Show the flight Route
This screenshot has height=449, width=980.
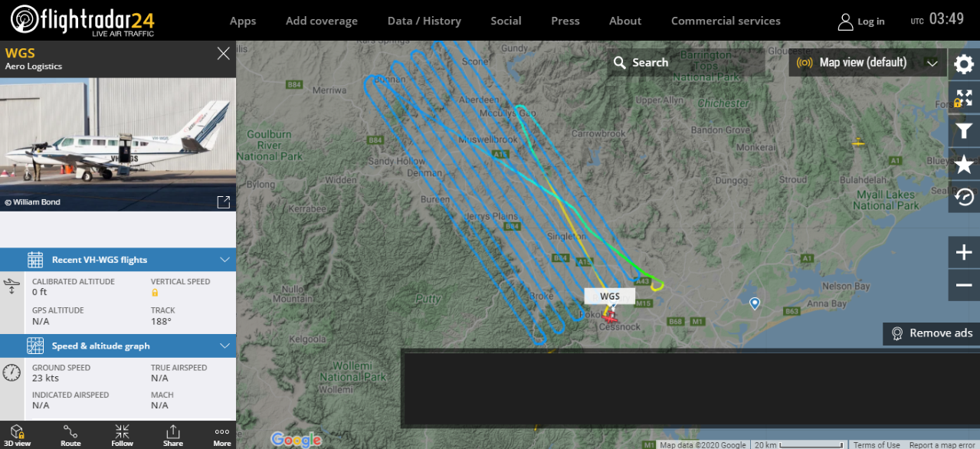click(70, 435)
